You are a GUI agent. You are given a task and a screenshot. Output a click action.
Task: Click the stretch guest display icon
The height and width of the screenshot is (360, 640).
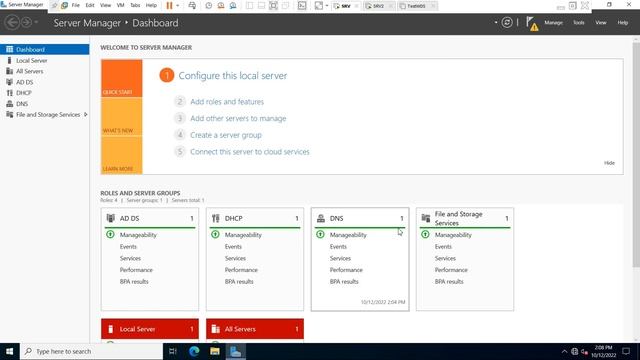pos(319,6)
